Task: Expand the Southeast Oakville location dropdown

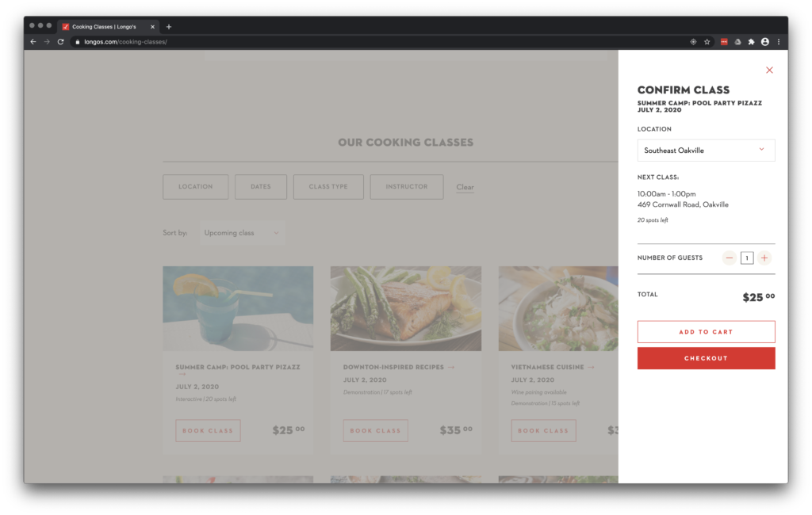Action: (706, 151)
